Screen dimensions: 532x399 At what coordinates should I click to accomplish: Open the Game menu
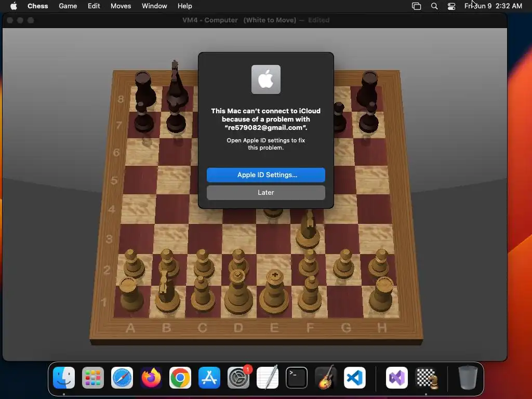tap(68, 6)
